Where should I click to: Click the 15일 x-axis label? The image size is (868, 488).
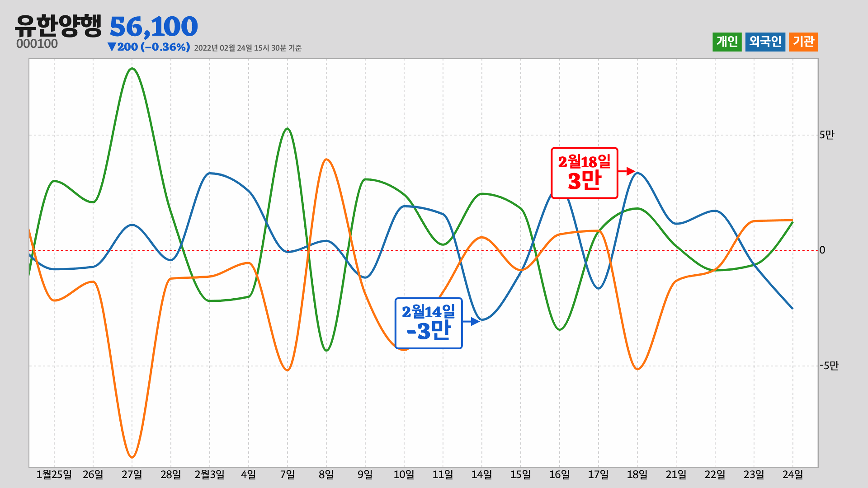coord(521,474)
